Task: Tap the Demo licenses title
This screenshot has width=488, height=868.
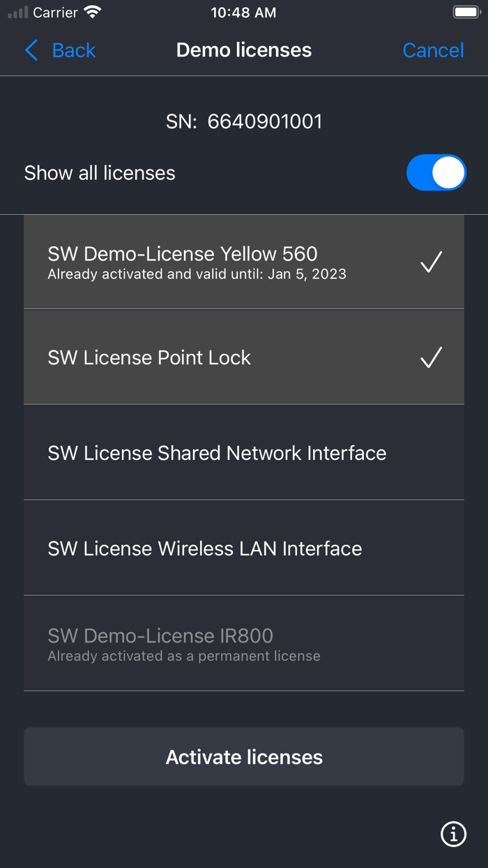Action: coord(244,50)
